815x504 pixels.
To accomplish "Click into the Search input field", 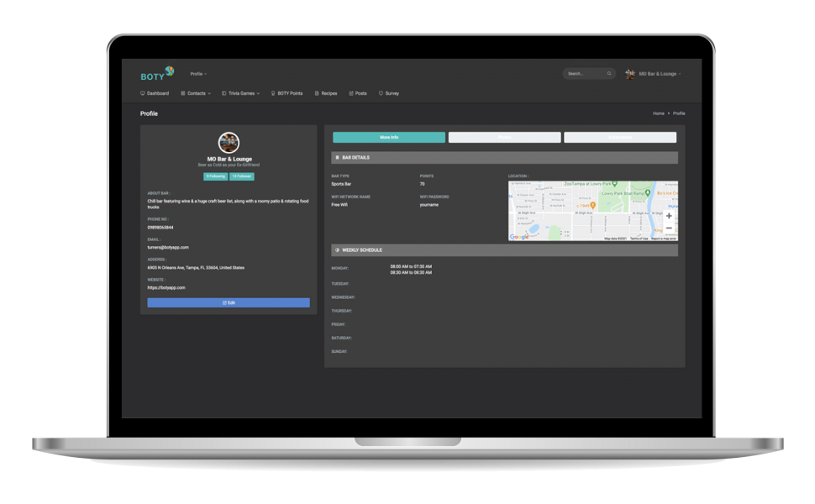I will [x=585, y=74].
